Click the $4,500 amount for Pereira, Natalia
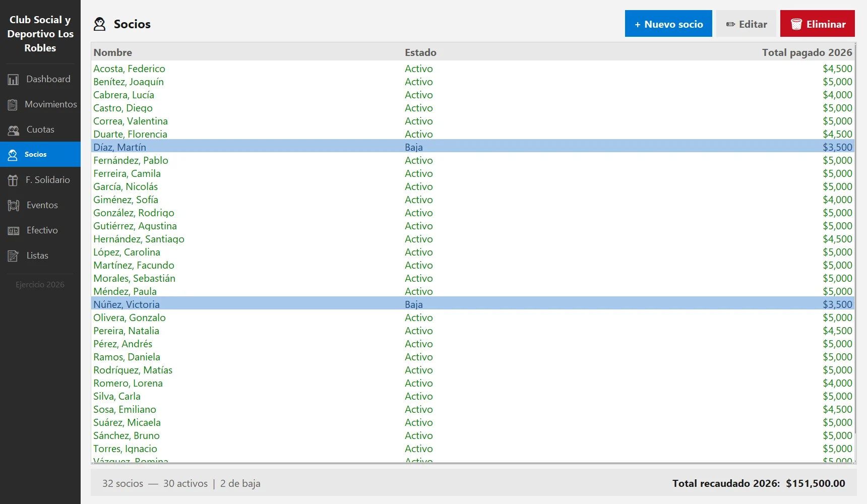Image resolution: width=867 pixels, height=504 pixels. pos(837,331)
